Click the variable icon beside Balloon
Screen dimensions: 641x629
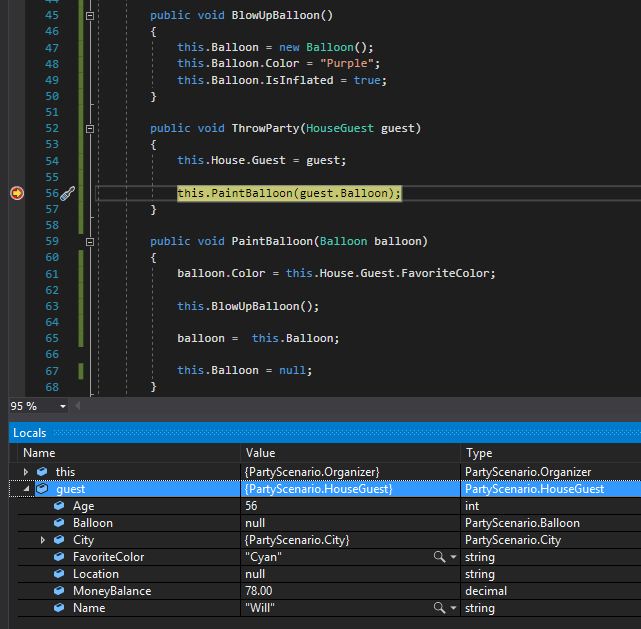point(59,523)
